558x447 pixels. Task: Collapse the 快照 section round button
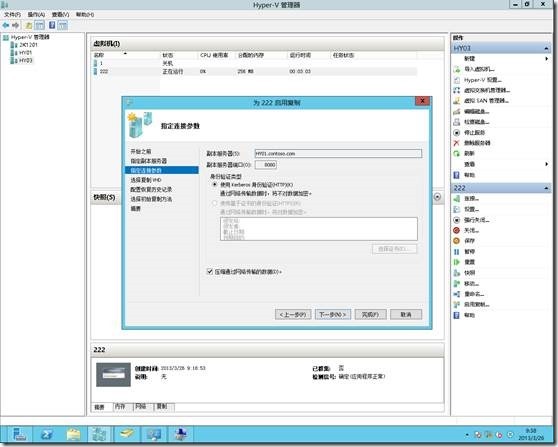[x=437, y=197]
